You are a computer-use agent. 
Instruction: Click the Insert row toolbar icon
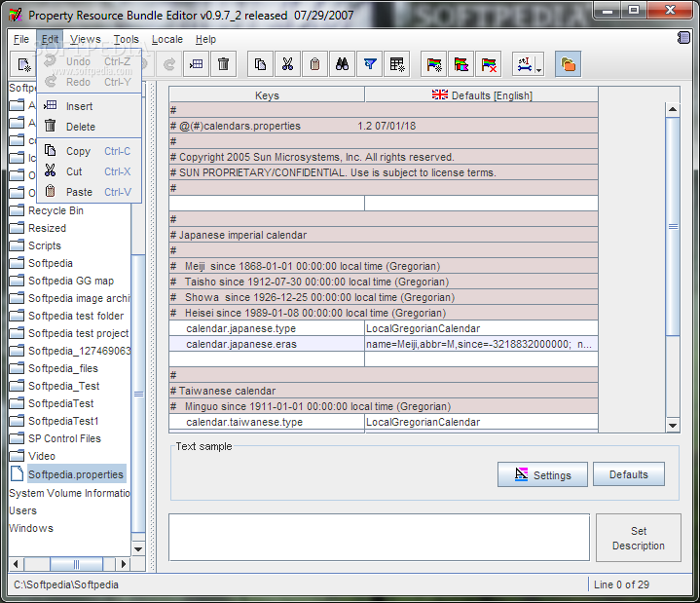[196, 64]
